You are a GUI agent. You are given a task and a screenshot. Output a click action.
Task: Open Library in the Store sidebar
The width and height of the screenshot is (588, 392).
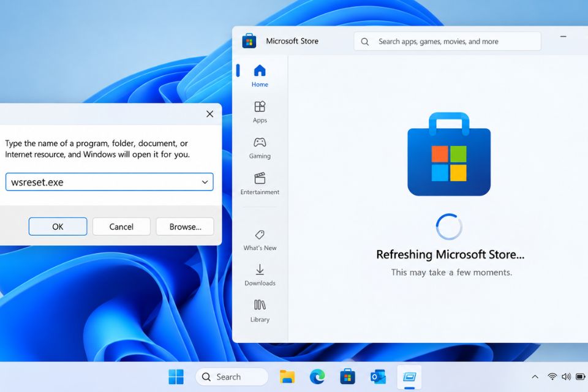[x=260, y=311]
